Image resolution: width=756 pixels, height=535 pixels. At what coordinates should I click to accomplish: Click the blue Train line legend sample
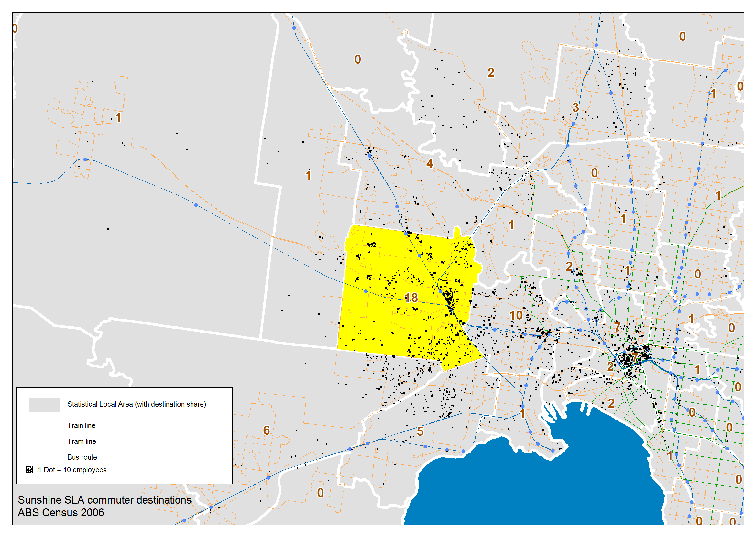(x=44, y=426)
